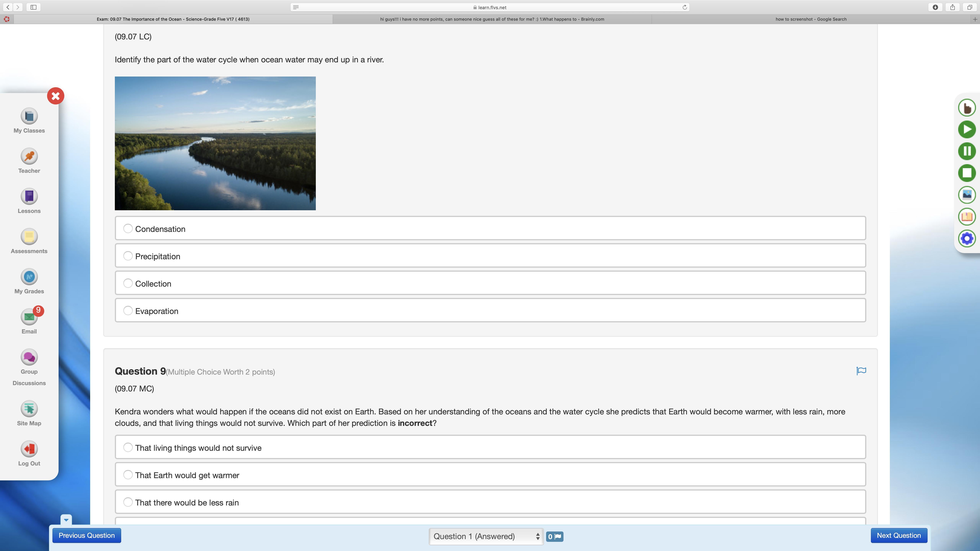Choose the Evaporation radio button
Screen dimensions: 980x551
tap(128, 311)
